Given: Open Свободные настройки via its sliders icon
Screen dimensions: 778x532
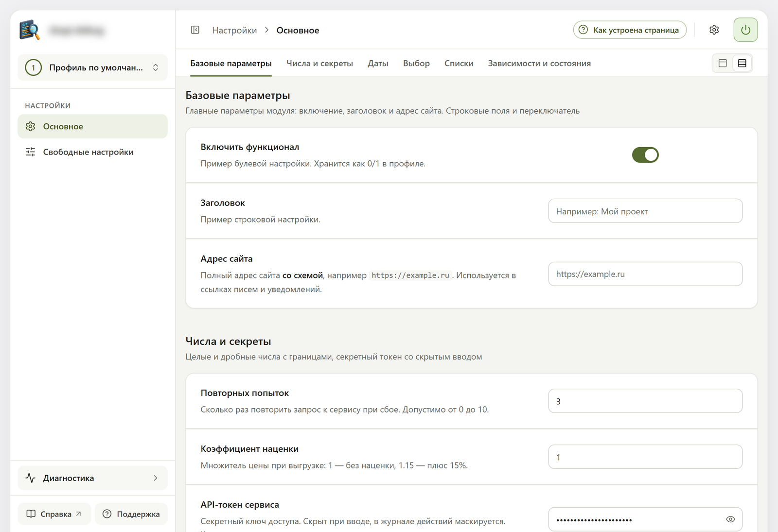Looking at the screenshot, I should (x=30, y=152).
